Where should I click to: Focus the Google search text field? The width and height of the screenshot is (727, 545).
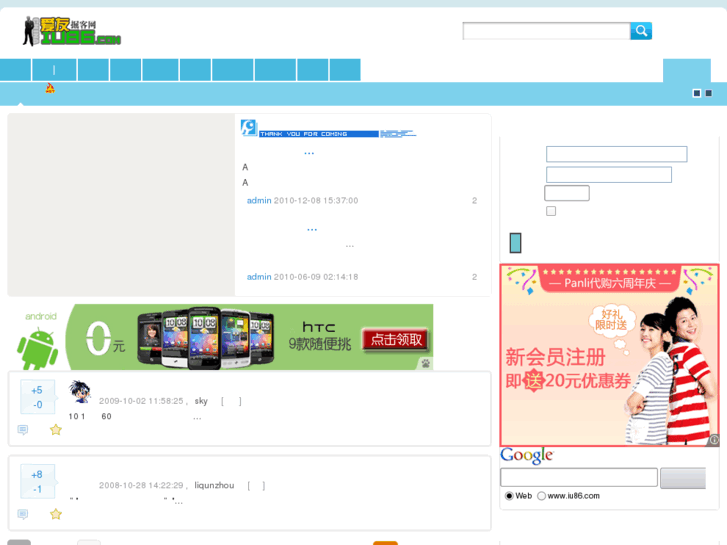(x=579, y=477)
